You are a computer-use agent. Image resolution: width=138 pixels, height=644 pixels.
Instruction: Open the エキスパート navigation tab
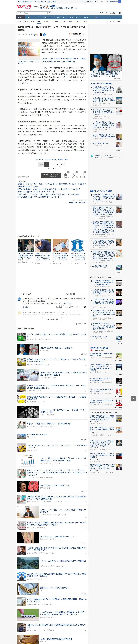[48, 17]
